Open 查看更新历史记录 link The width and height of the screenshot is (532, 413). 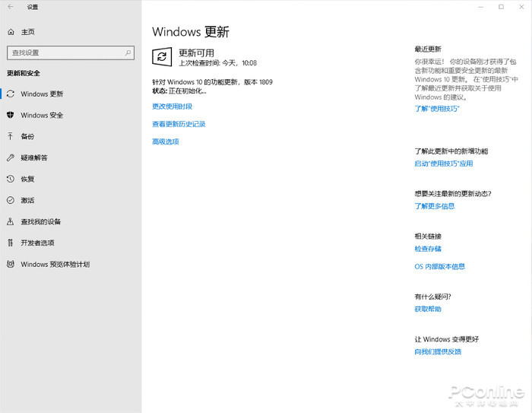pos(179,124)
